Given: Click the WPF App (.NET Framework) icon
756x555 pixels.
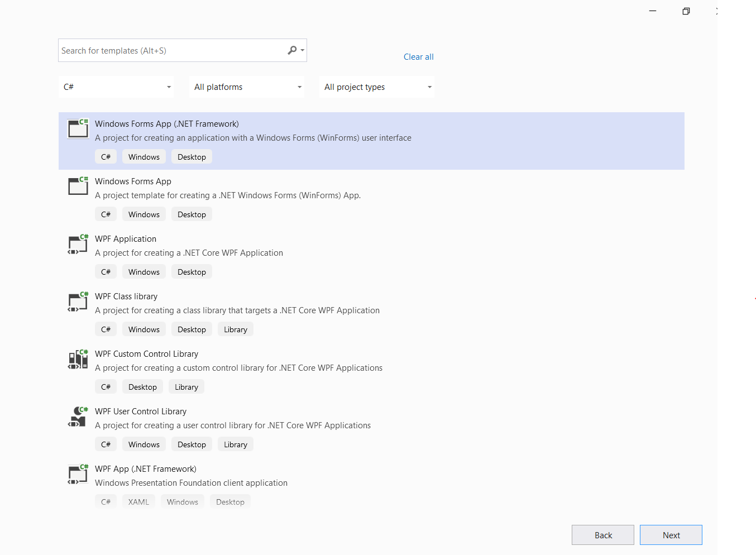Looking at the screenshot, I should [78, 473].
